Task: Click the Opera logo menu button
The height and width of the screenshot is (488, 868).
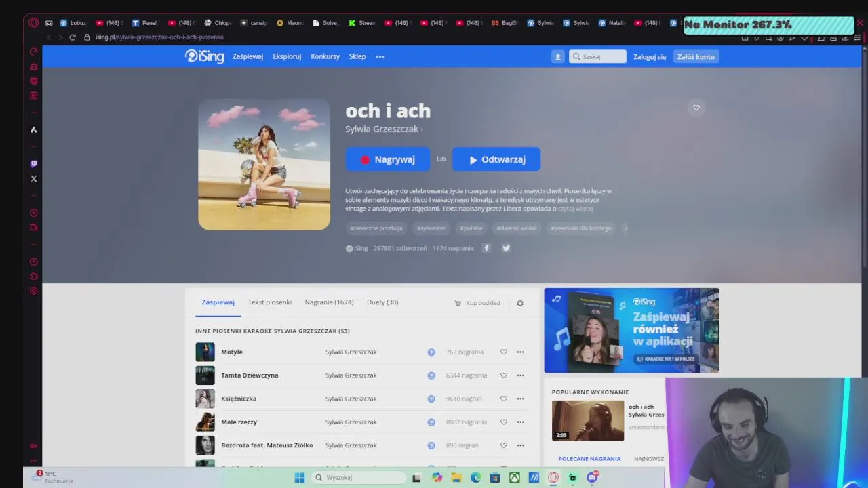Action: (x=33, y=22)
